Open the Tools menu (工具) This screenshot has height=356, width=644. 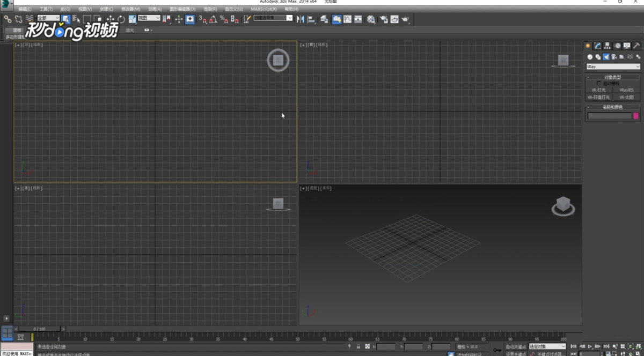[46, 9]
